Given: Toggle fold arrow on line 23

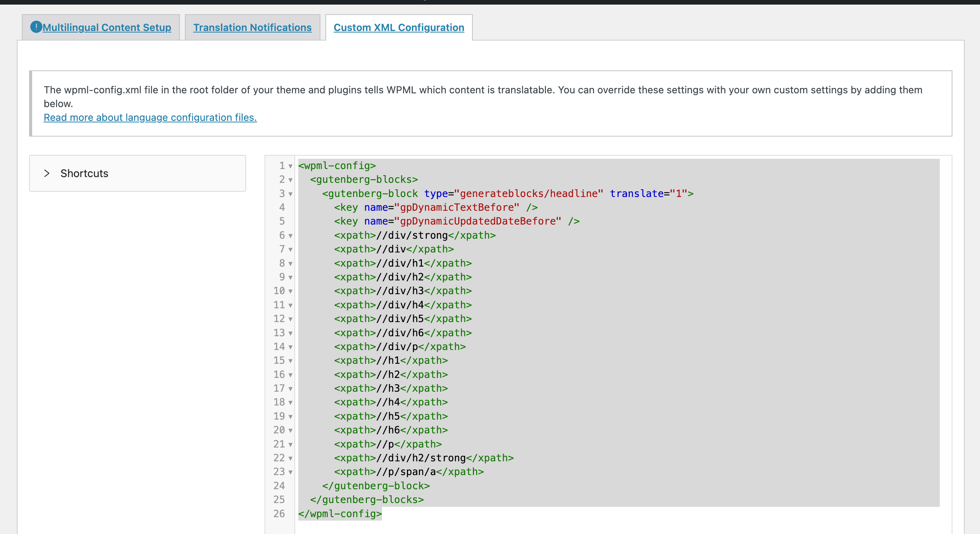Looking at the screenshot, I should tap(291, 472).
